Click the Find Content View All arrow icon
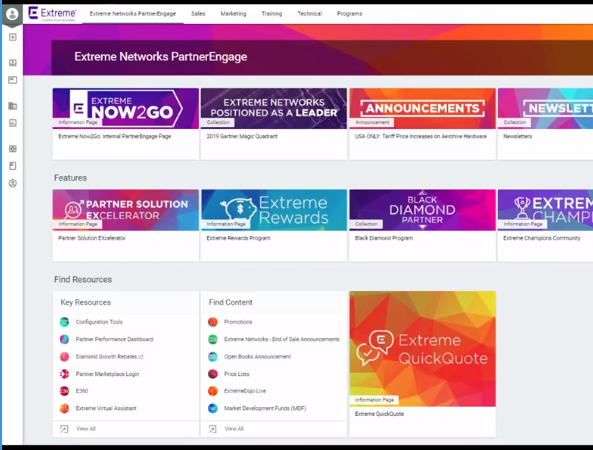This screenshot has height=450, width=593. coord(213,429)
